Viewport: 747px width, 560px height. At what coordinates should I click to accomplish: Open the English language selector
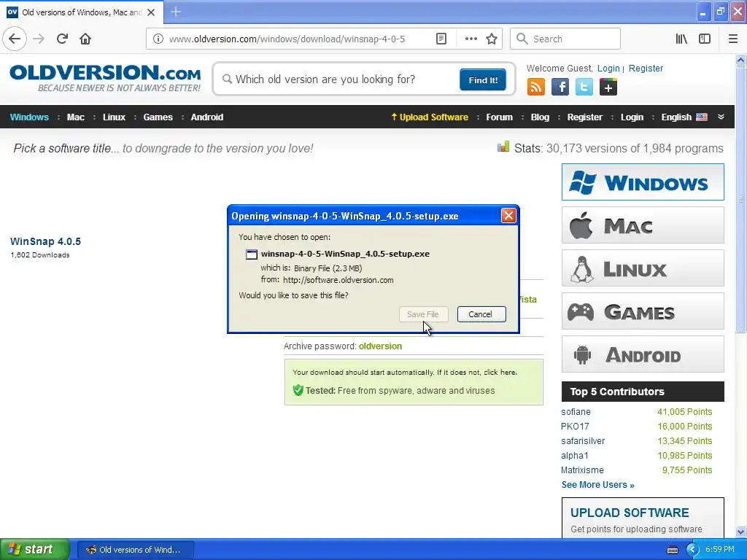(684, 117)
